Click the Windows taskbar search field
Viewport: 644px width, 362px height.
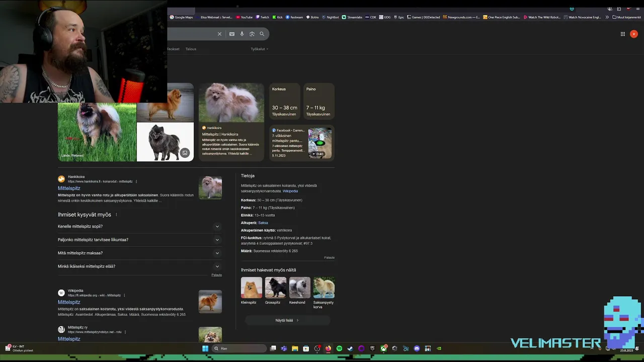(x=239, y=348)
